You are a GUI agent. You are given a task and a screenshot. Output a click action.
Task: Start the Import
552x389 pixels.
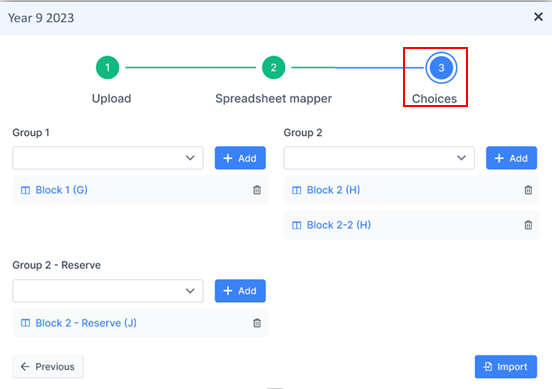pyautogui.click(x=506, y=366)
